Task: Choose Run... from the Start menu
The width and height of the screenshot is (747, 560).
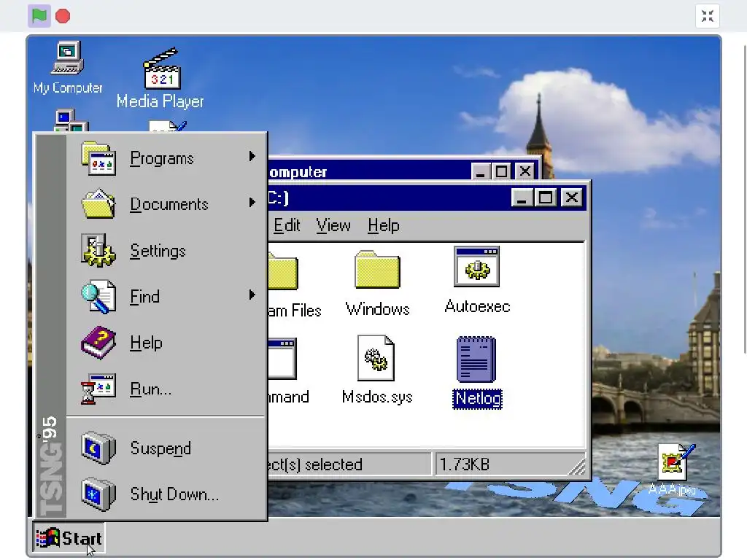Action: [167, 389]
